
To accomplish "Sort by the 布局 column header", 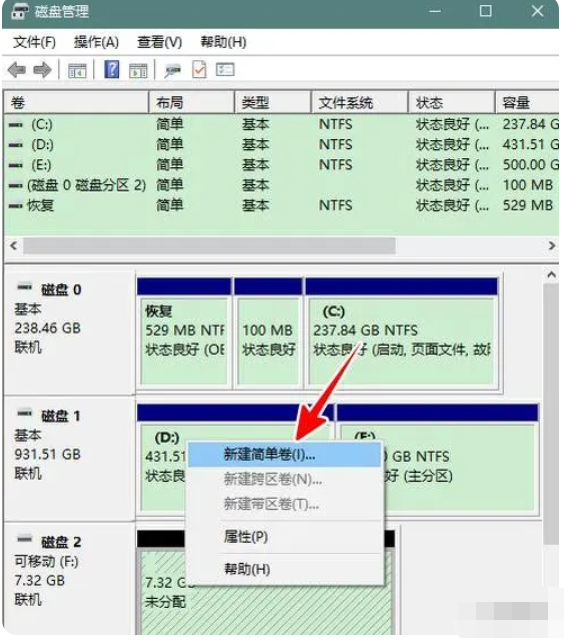I will (191, 102).
